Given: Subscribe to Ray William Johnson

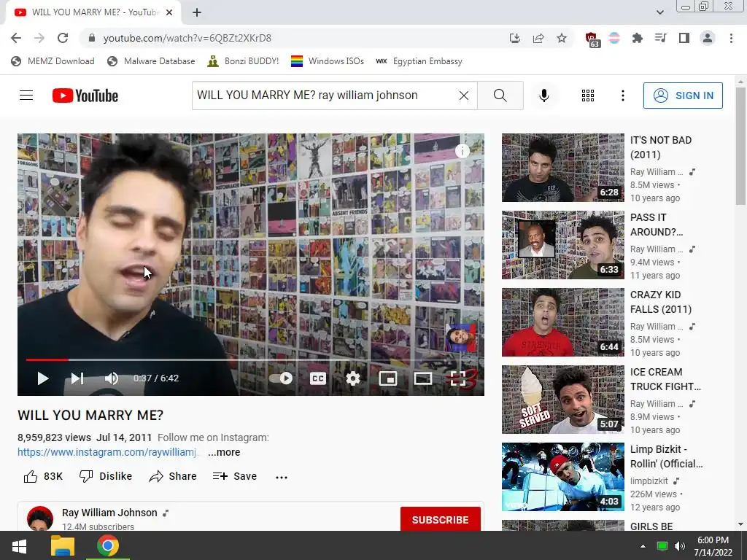Looking at the screenshot, I should [x=440, y=519].
